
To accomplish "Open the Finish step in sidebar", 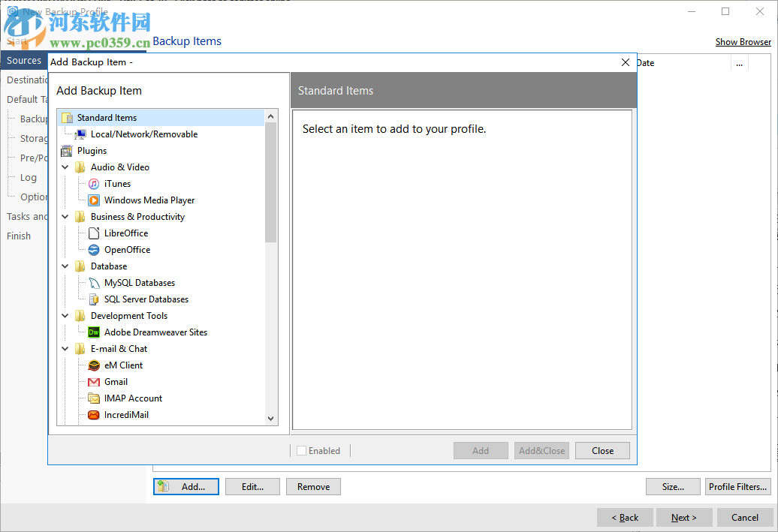I will [19, 236].
